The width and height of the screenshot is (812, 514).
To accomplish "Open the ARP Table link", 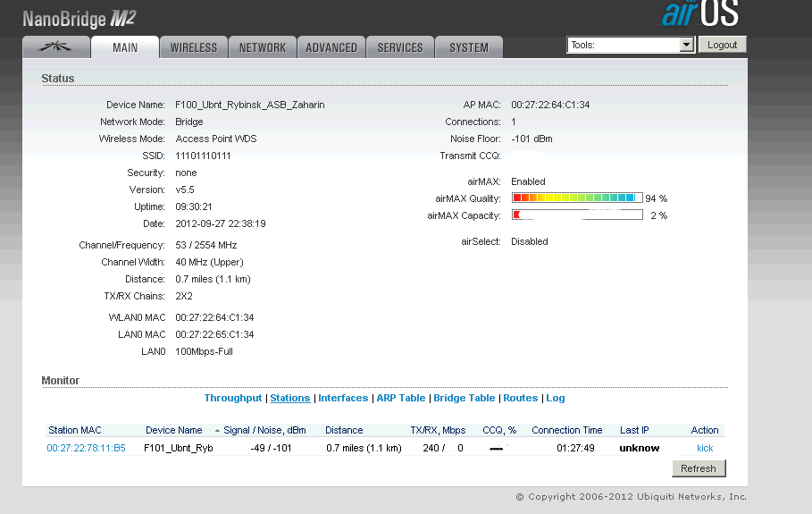I will tap(401, 398).
